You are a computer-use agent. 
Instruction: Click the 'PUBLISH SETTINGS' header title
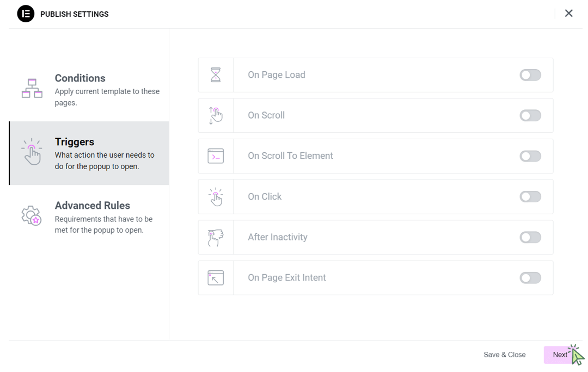74,14
